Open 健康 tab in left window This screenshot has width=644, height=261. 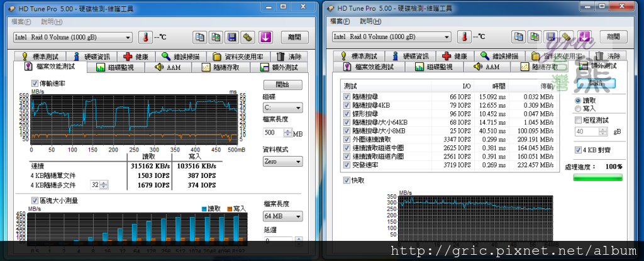[136, 57]
